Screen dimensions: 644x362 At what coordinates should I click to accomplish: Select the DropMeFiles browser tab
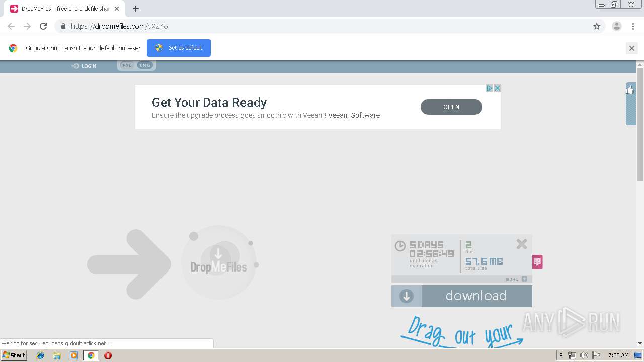(x=64, y=9)
